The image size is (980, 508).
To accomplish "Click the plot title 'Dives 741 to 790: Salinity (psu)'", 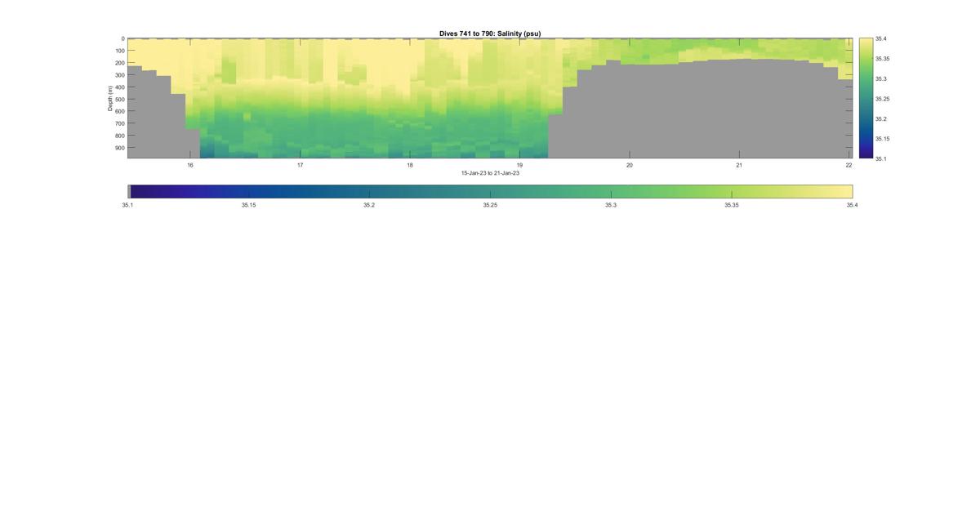I will 490,33.
